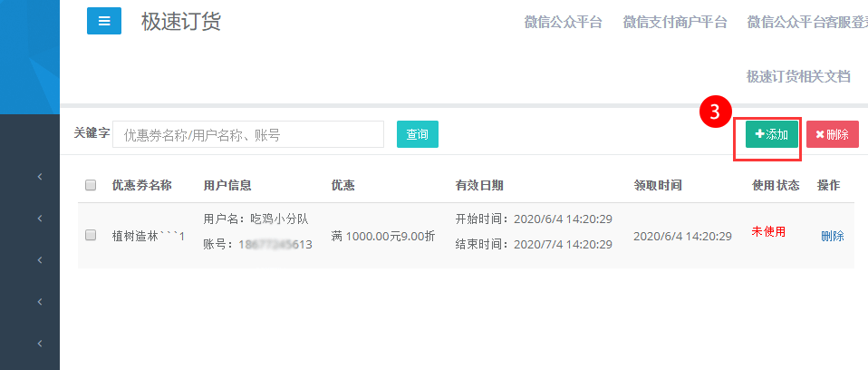Click the 用户名：吃鸡小分队 text

(x=256, y=219)
